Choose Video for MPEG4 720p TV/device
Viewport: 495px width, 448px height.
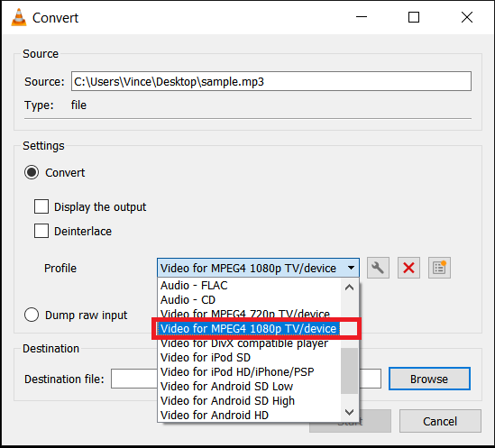pyautogui.click(x=249, y=313)
